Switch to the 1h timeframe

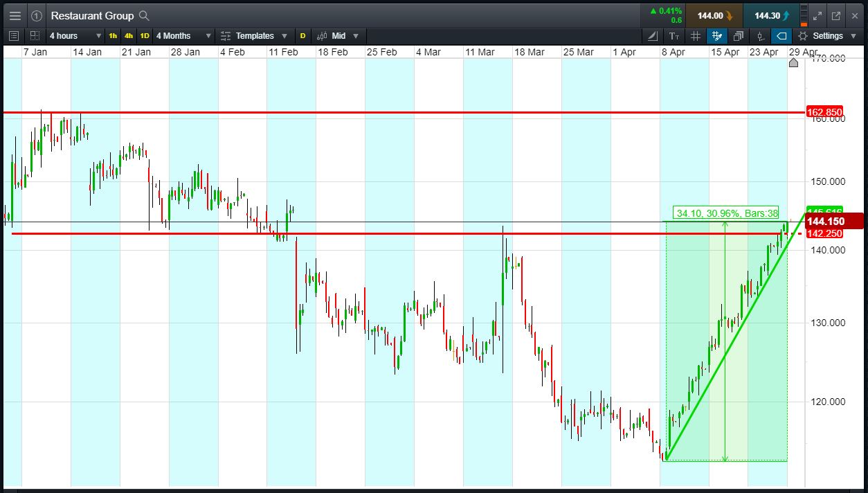pos(113,36)
